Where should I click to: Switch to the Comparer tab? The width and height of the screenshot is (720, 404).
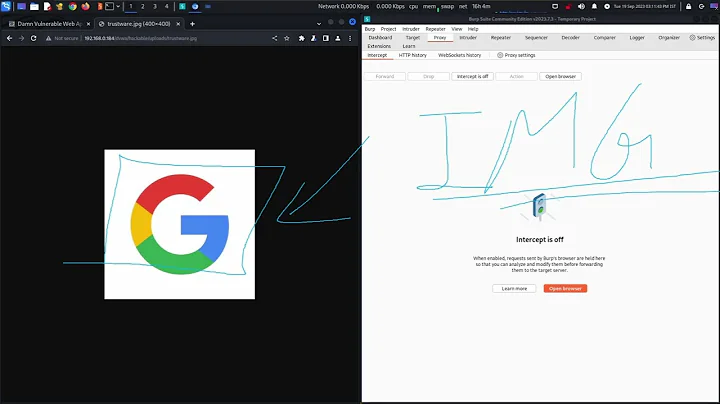pos(604,38)
